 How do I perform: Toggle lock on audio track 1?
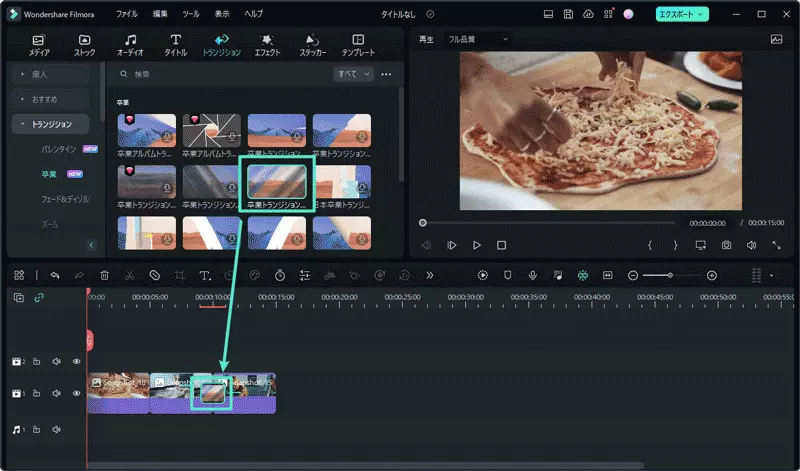click(37, 429)
